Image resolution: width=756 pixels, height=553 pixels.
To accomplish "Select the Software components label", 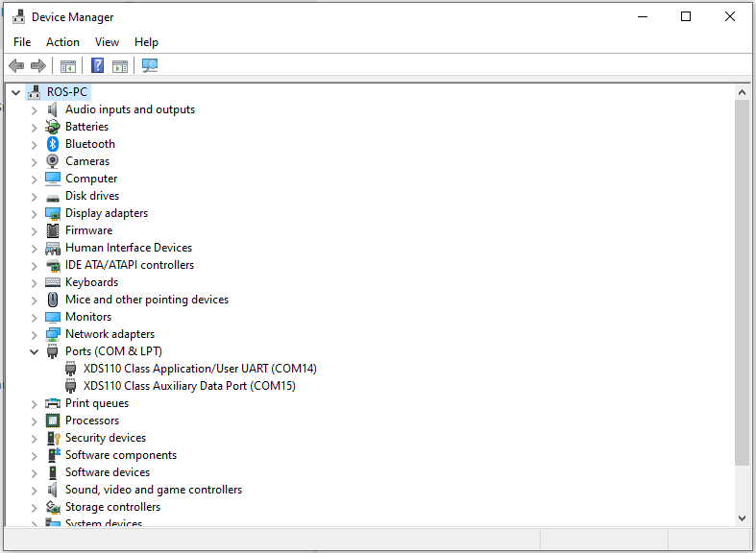I will point(121,455).
